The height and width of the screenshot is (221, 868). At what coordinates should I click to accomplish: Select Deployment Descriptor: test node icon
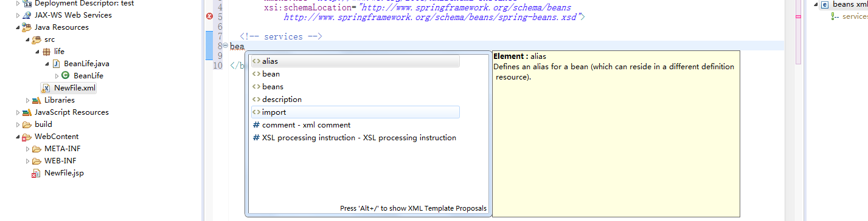pyautogui.click(x=27, y=3)
